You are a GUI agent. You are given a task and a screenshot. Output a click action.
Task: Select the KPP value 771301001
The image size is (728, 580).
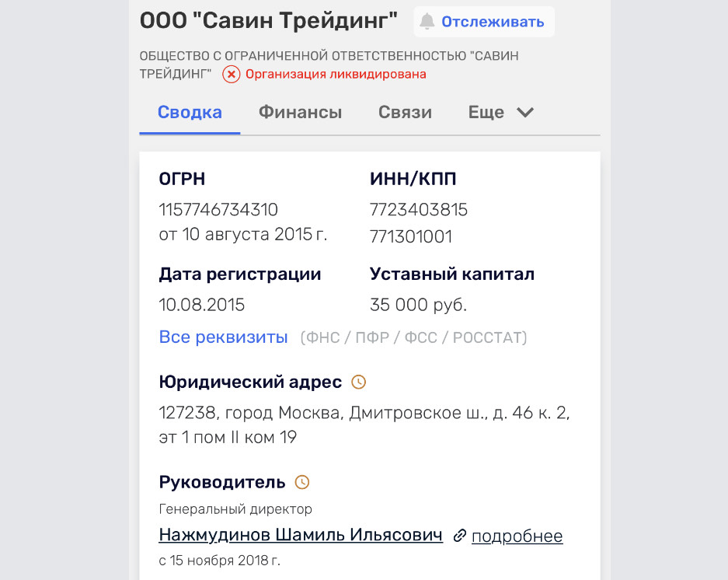click(411, 236)
